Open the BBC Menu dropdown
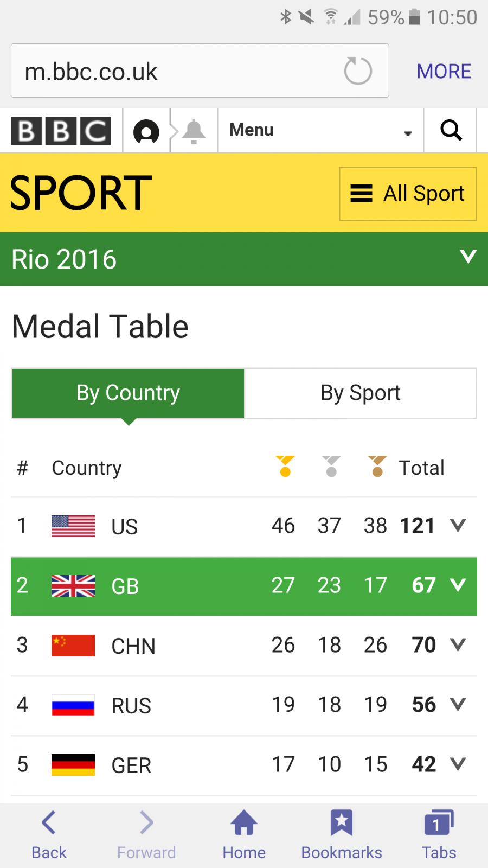The width and height of the screenshot is (488, 868). pos(320,131)
